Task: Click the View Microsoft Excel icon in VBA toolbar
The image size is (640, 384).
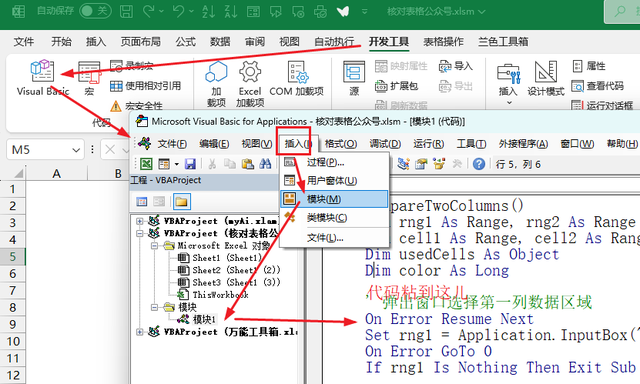Action: coord(146,164)
